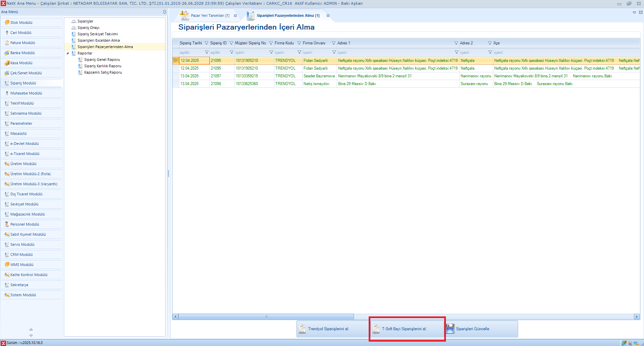Screen dimensions: 644x346
Task: Switch to Pazar Yeri Tanımları tab
Action: click(210, 15)
